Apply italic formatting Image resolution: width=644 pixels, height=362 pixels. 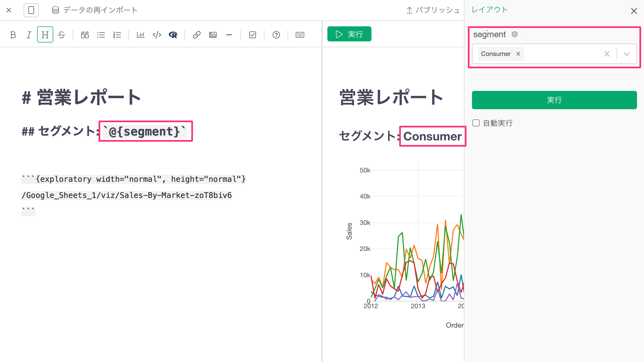pos(29,35)
